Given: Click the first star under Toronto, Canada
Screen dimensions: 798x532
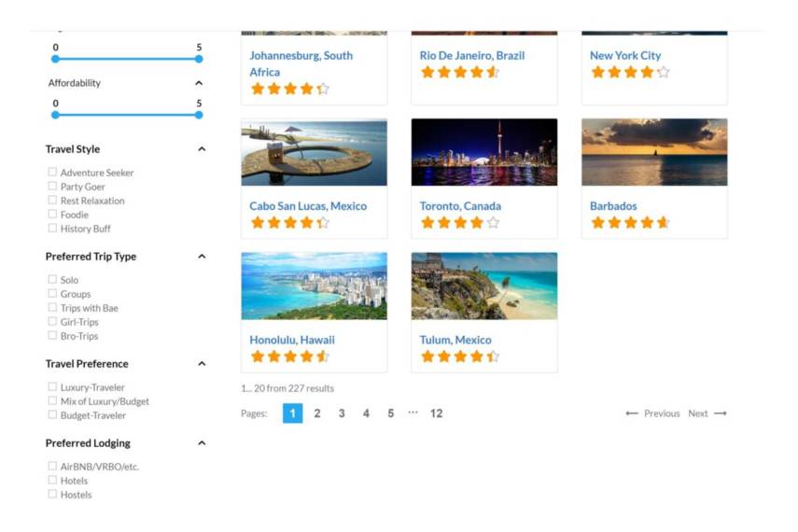Looking at the screenshot, I should pyautogui.click(x=428, y=222).
